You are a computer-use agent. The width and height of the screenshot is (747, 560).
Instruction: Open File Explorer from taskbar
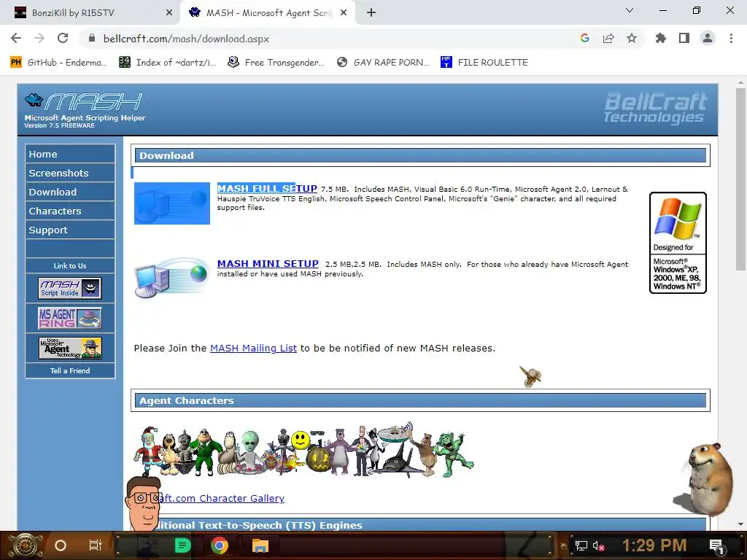pos(260,545)
